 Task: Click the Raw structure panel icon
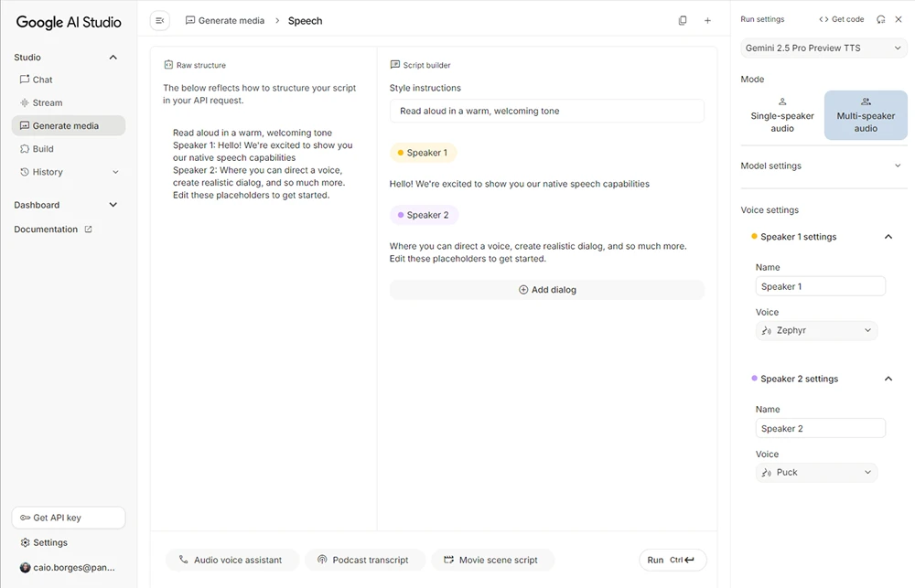168,65
